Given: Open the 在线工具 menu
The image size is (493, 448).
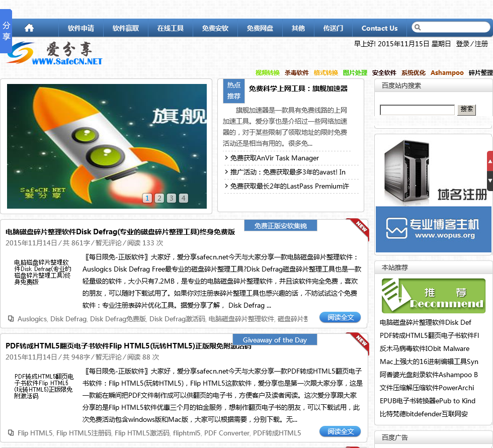Looking at the screenshot, I should click(x=170, y=28).
